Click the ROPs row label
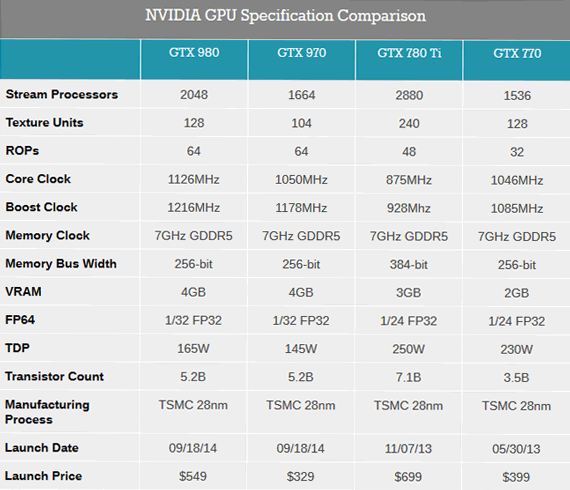The height and width of the screenshot is (490, 570). pyautogui.click(x=22, y=150)
